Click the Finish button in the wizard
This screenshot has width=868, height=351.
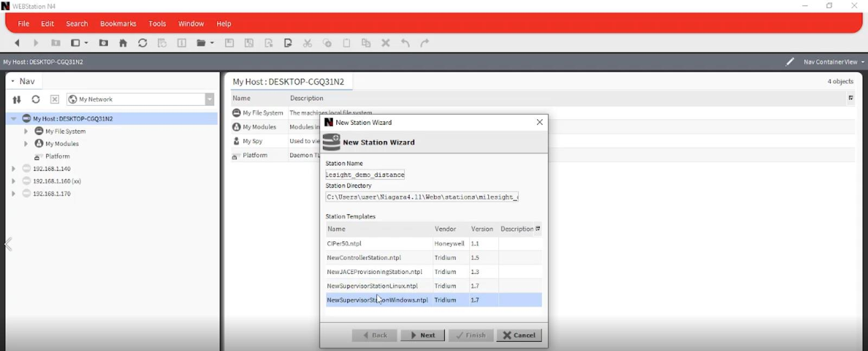click(471, 335)
